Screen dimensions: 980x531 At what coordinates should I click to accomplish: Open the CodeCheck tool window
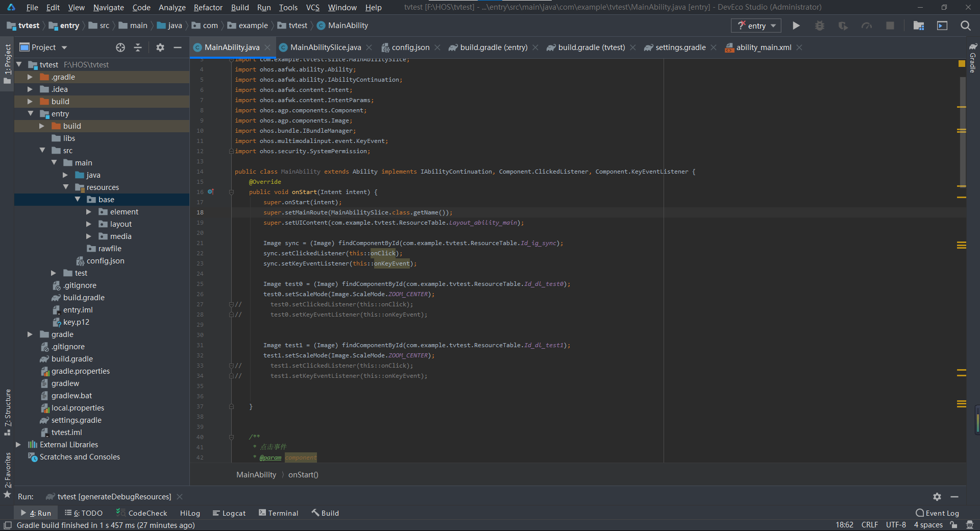point(142,513)
